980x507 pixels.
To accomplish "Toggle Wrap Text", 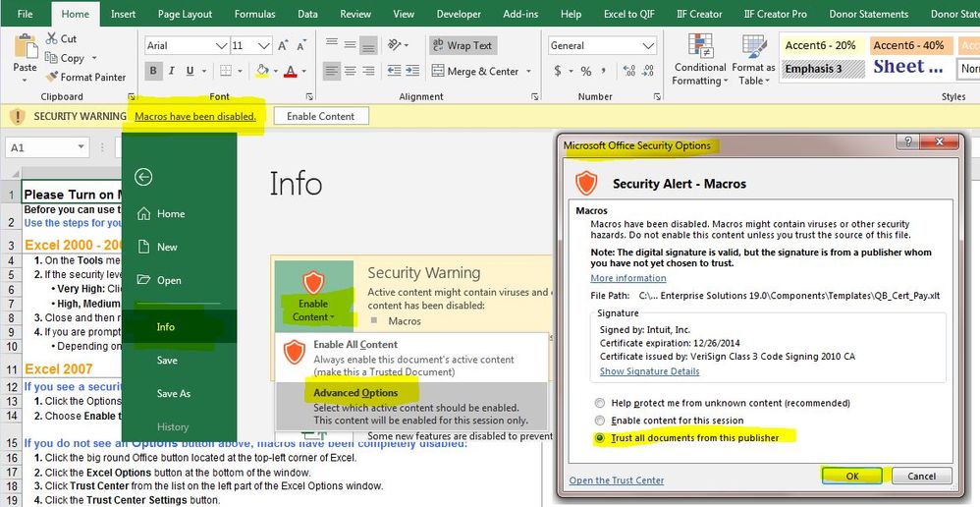I will click(x=463, y=45).
